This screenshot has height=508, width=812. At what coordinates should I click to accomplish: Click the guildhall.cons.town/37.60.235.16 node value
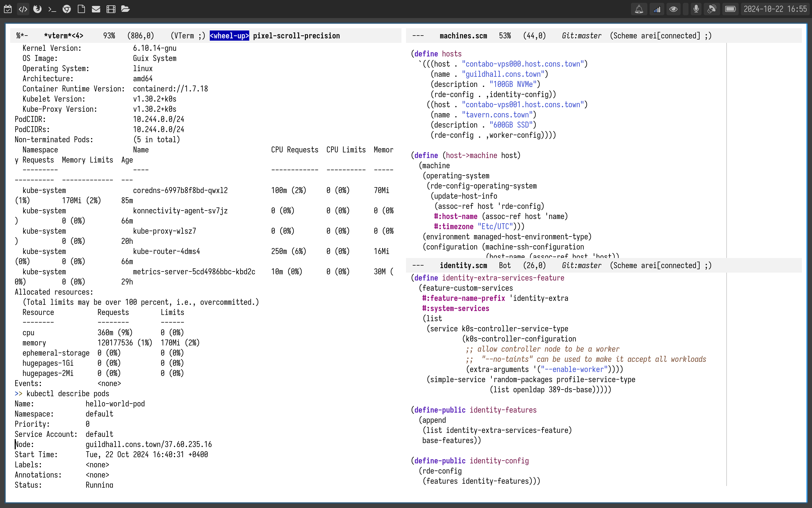[149, 444]
